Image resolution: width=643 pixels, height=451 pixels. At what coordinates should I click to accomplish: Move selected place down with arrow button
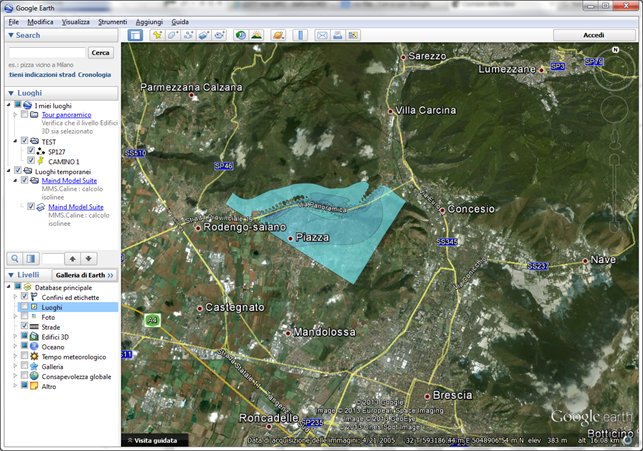coord(89,259)
